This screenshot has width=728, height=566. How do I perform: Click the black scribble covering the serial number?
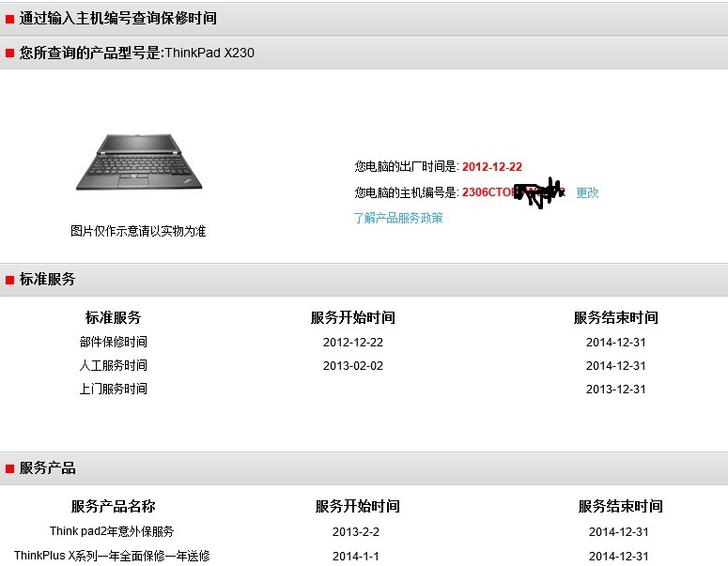point(540,193)
